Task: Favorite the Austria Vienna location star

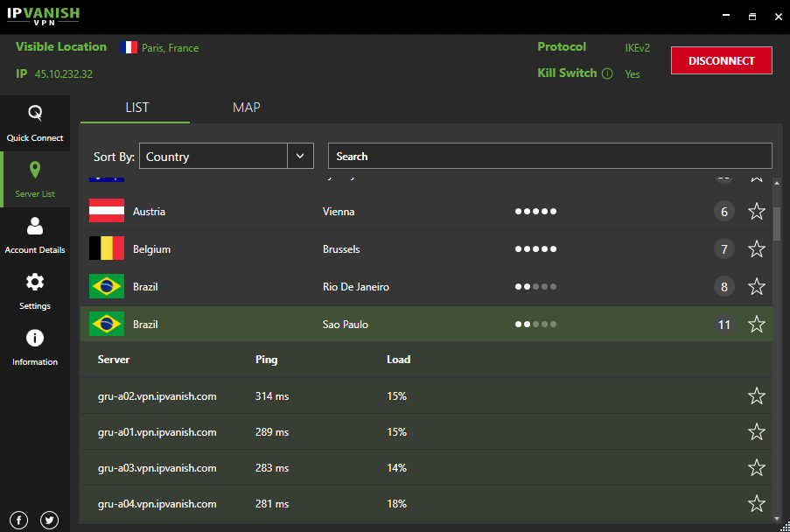Action: [x=756, y=211]
